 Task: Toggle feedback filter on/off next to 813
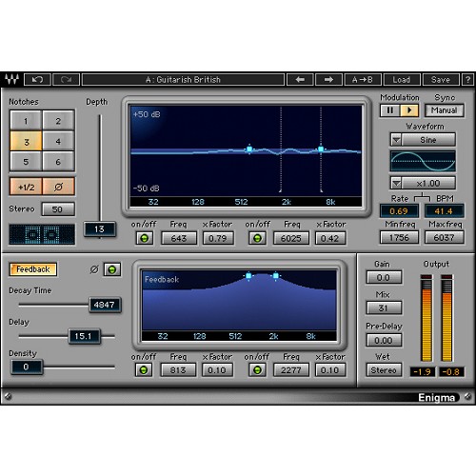pos(144,370)
